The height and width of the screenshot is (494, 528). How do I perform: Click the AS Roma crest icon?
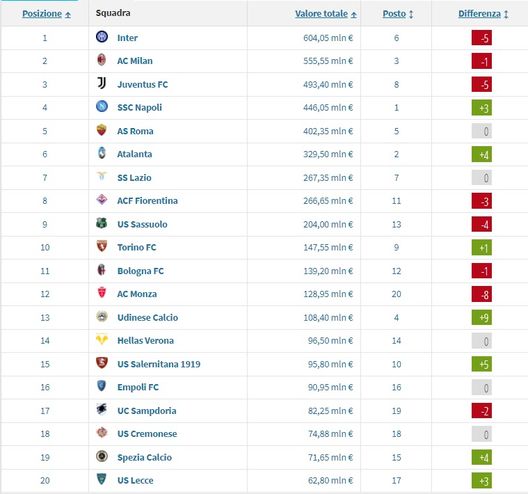click(102, 130)
